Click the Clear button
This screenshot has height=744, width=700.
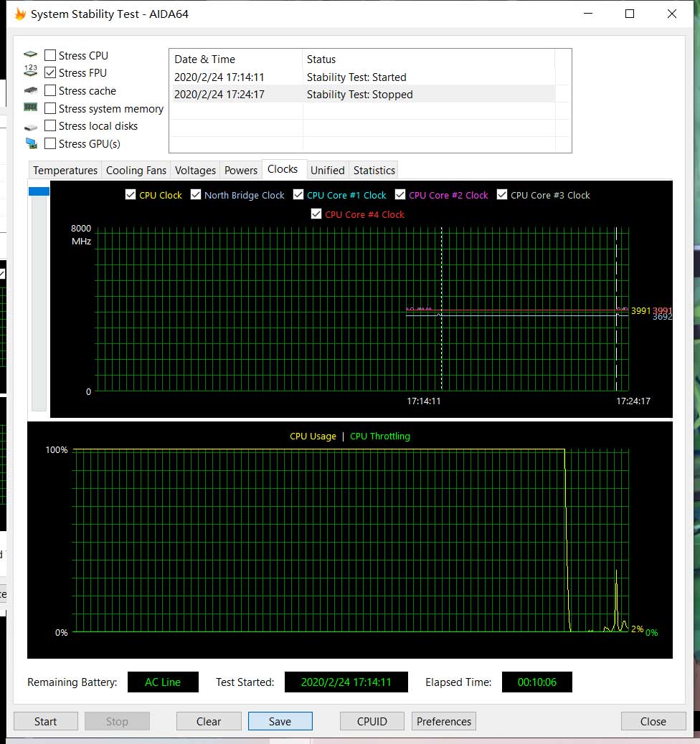(x=209, y=721)
